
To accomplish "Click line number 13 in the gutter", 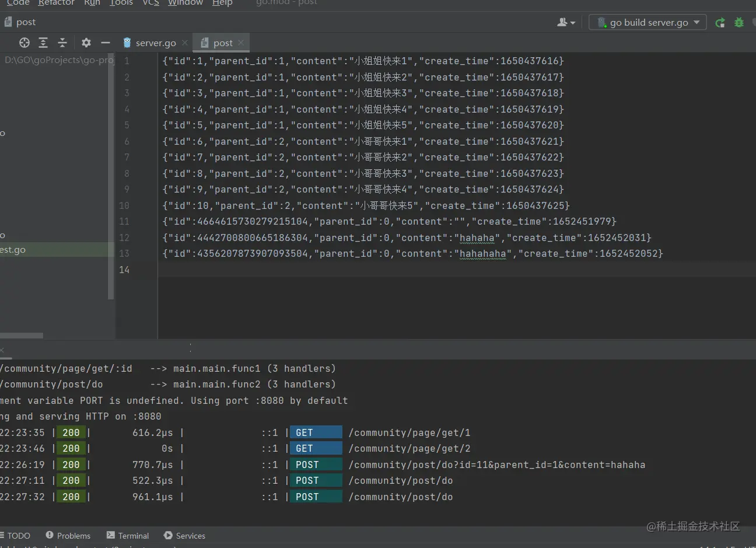I will 124,253.
